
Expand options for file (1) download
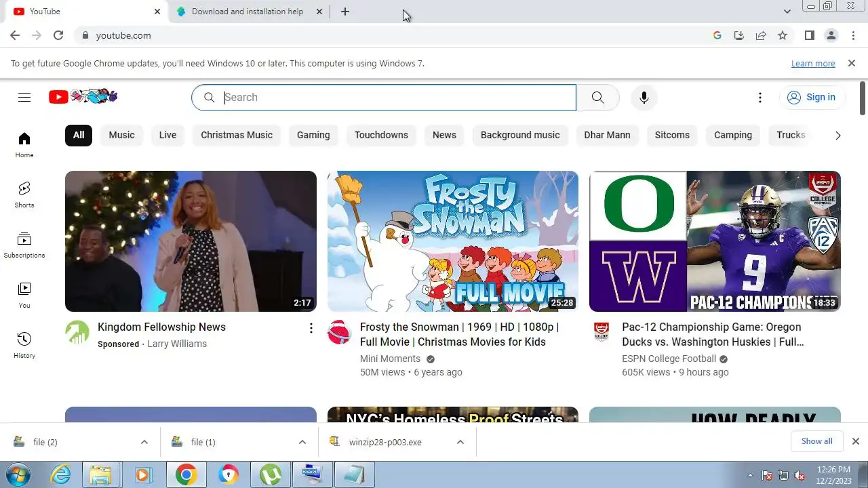pyautogui.click(x=302, y=442)
